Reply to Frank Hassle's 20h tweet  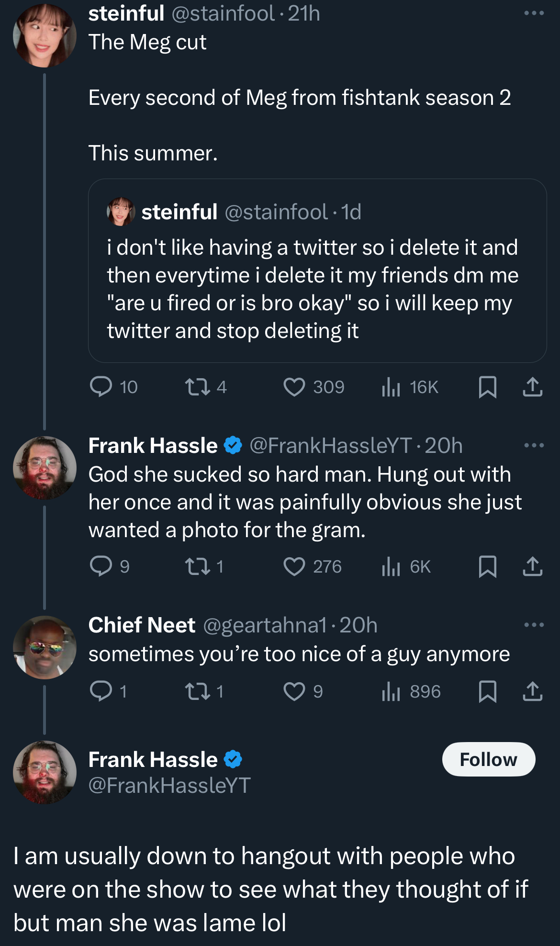tap(101, 566)
